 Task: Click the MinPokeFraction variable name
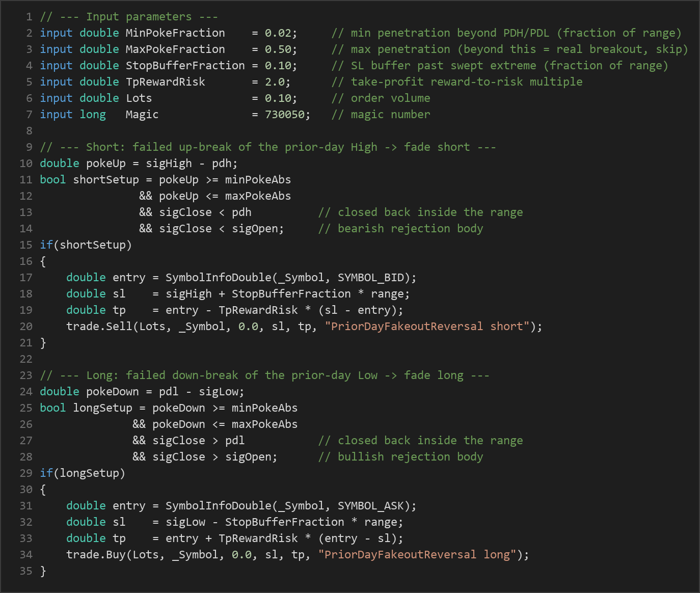175,33
